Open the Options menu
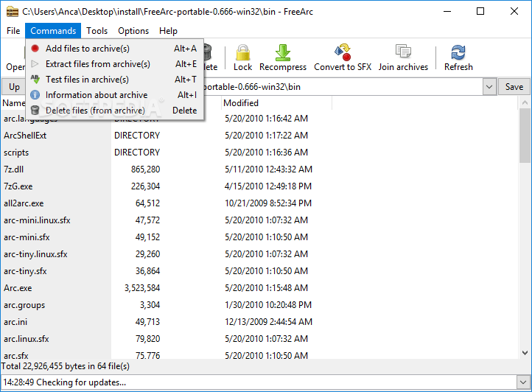The image size is (532, 392). [x=133, y=31]
